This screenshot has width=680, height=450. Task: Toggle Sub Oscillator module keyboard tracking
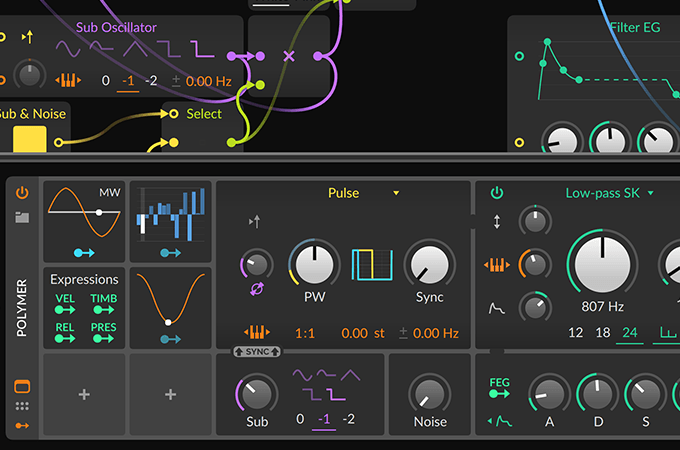[x=68, y=80]
